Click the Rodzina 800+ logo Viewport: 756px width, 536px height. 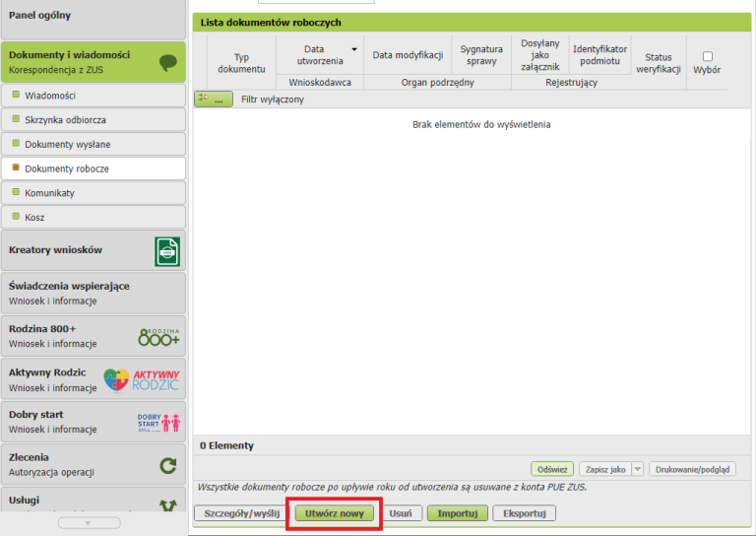(158, 337)
